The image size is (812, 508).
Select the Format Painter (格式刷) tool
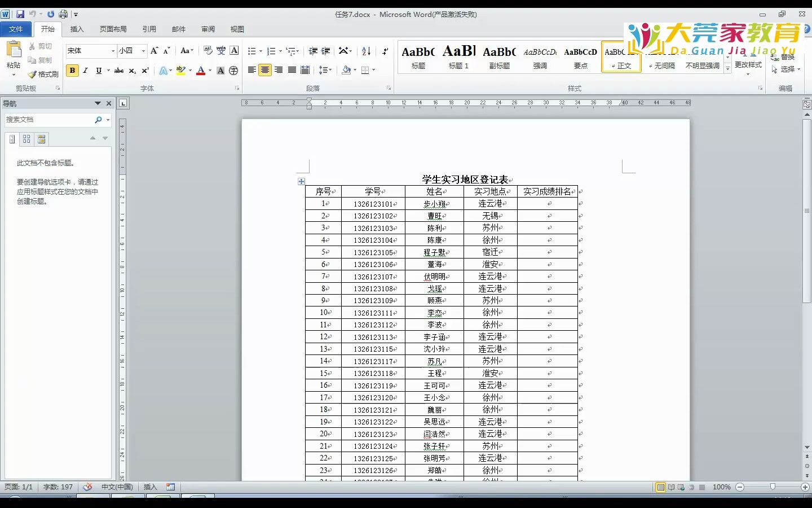tap(43, 74)
